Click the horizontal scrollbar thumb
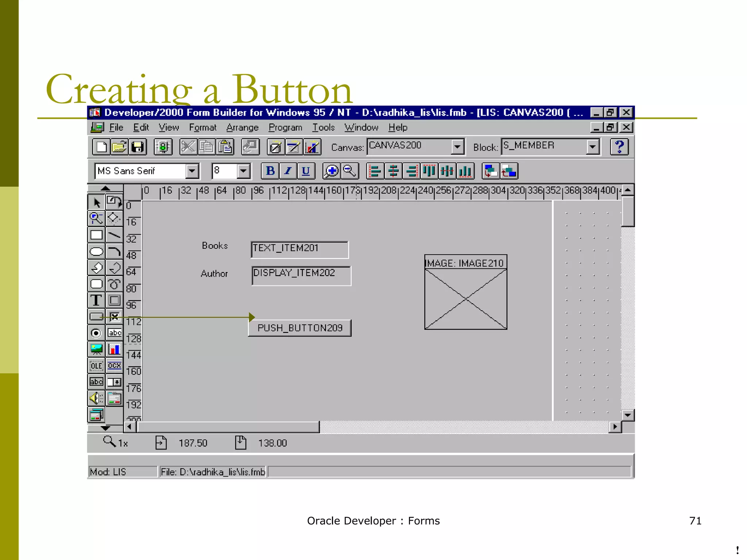The width and height of the screenshot is (747, 560). pyautogui.click(x=228, y=427)
